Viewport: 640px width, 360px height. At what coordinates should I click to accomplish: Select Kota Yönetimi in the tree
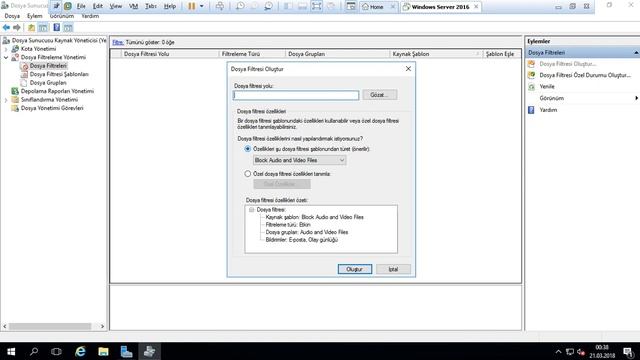coord(38,49)
